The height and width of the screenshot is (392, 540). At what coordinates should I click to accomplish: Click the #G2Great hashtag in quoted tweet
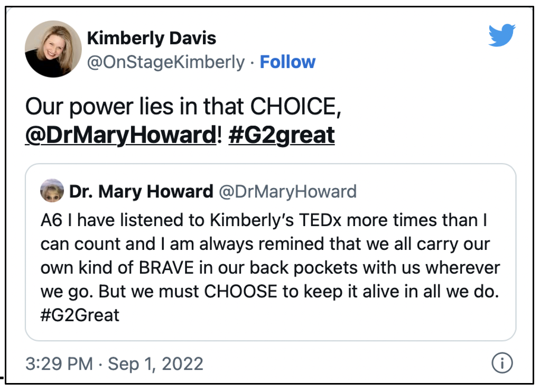80,315
